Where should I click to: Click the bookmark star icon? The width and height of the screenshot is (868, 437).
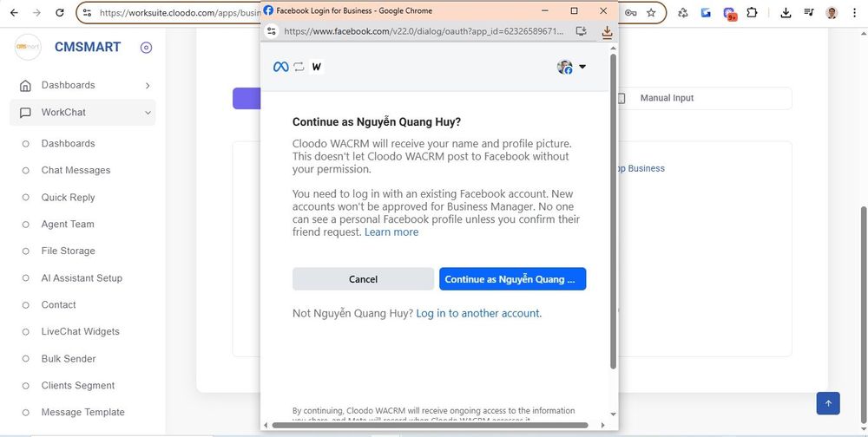[651, 13]
